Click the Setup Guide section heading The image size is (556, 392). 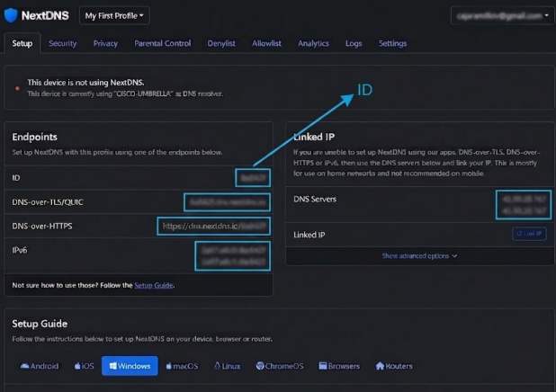(x=40, y=324)
